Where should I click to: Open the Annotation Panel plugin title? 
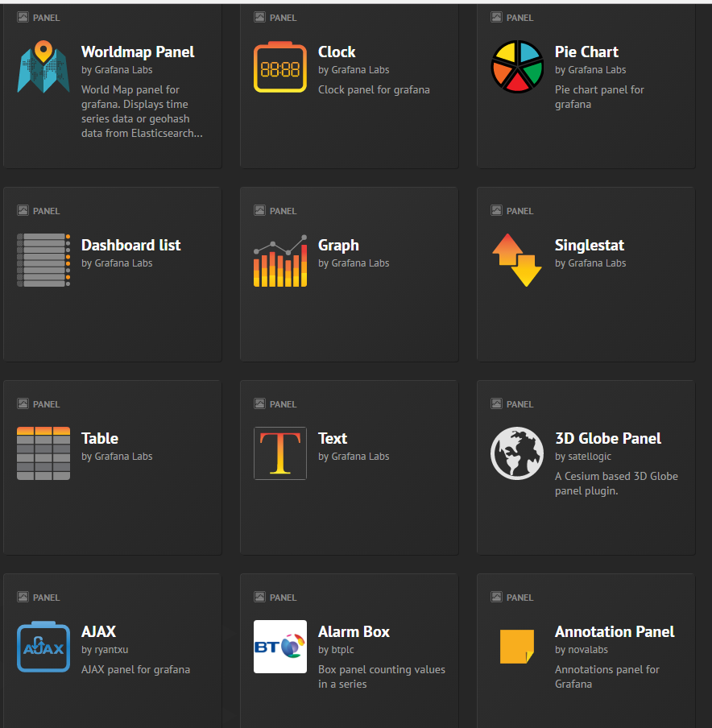pos(615,631)
